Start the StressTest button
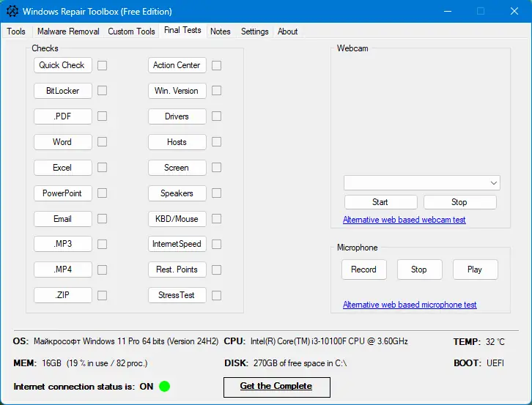The height and width of the screenshot is (405, 532). (x=177, y=295)
